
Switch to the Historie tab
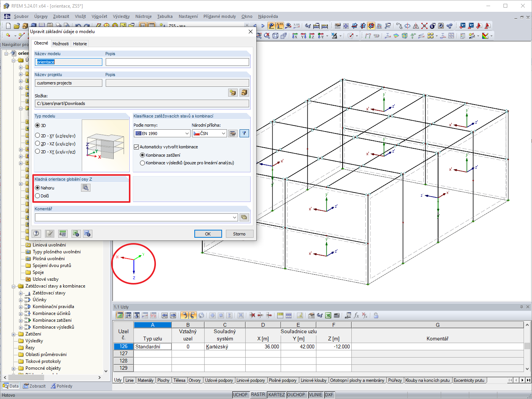(x=80, y=44)
